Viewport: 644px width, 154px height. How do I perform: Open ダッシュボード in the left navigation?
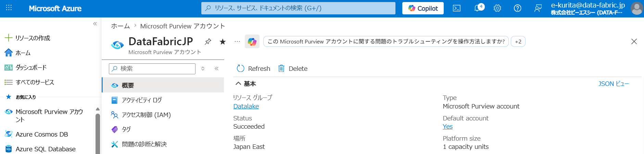click(26, 67)
